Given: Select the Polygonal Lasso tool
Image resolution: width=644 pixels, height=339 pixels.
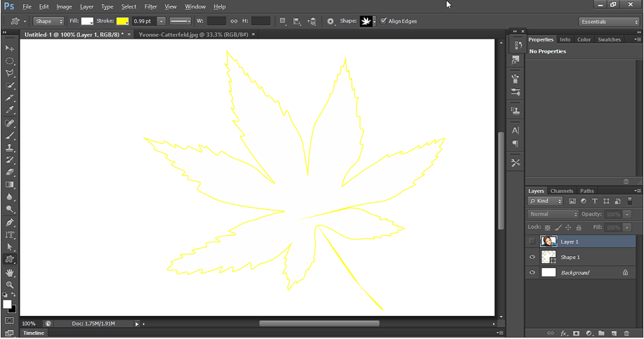Looking at the screenshot, I should point(9,74).
